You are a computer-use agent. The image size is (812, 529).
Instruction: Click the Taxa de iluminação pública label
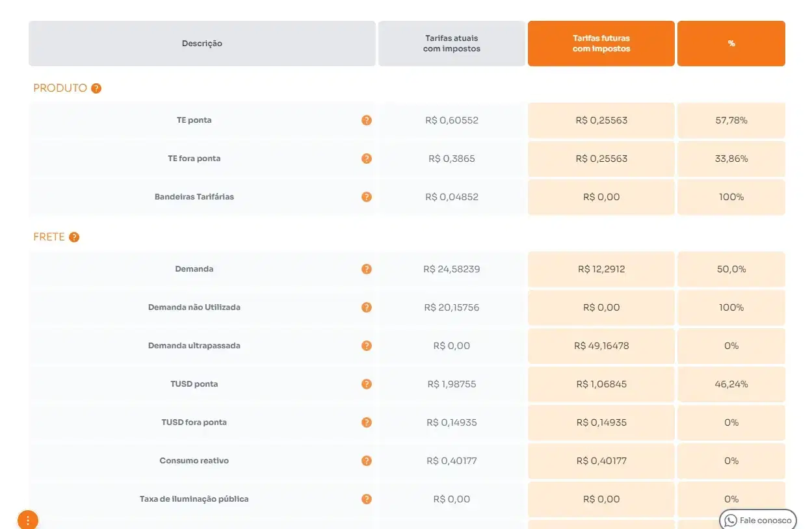click(x=194, y=499)
